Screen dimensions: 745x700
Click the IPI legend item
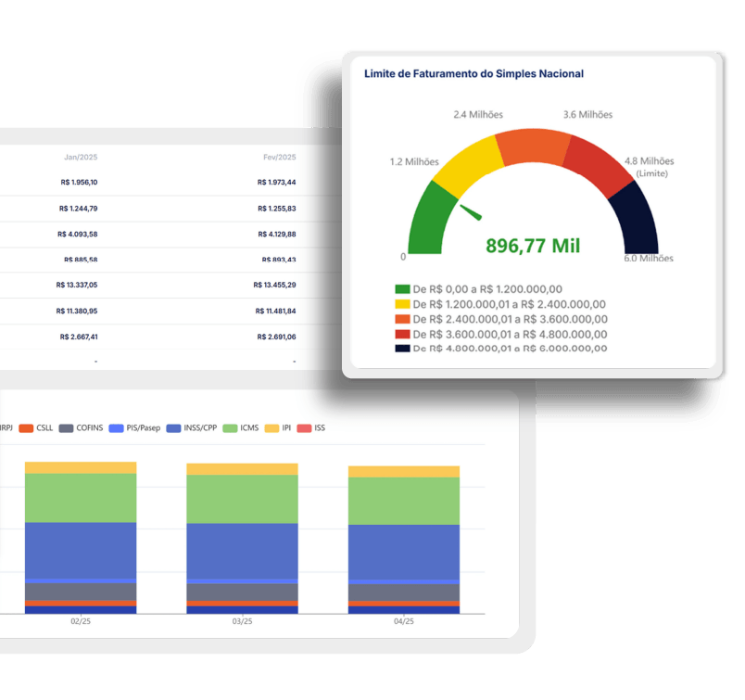(279, 428)
